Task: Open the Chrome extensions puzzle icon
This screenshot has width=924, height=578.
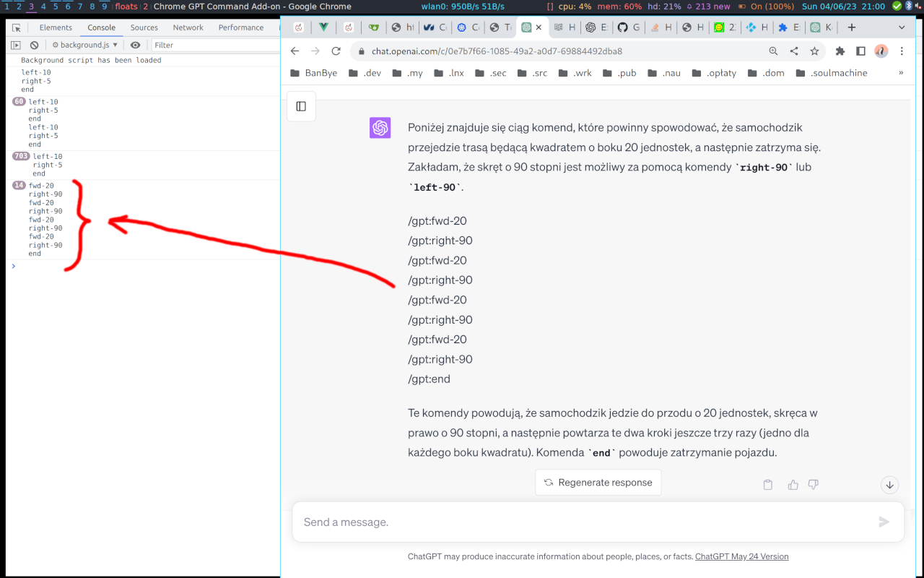Action: [840, 51]
